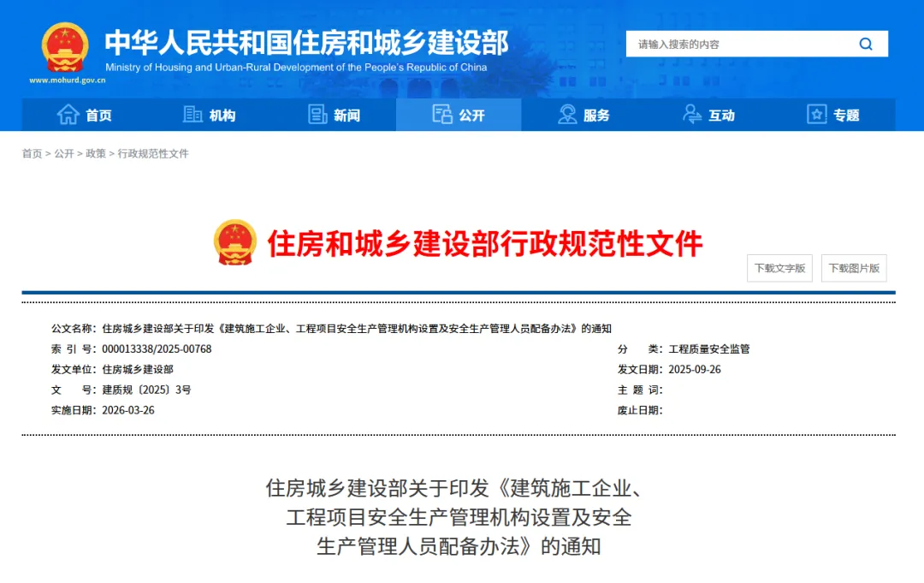This screenshot has width=924, height=583.
Task: Open the 服务 navigation tab
Action: [x=583, y=115]
